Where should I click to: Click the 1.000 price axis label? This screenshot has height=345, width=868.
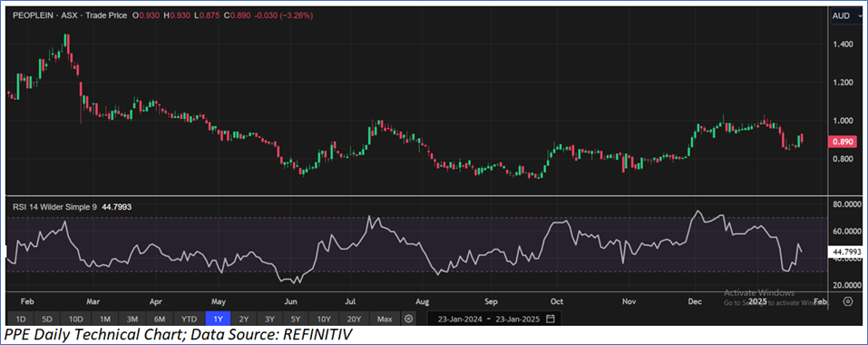pos(843,121)
